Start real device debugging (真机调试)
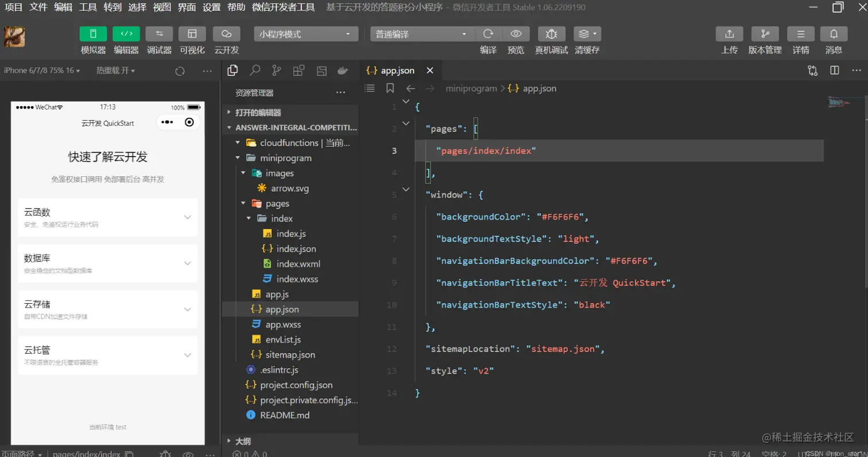 (551, 34)
